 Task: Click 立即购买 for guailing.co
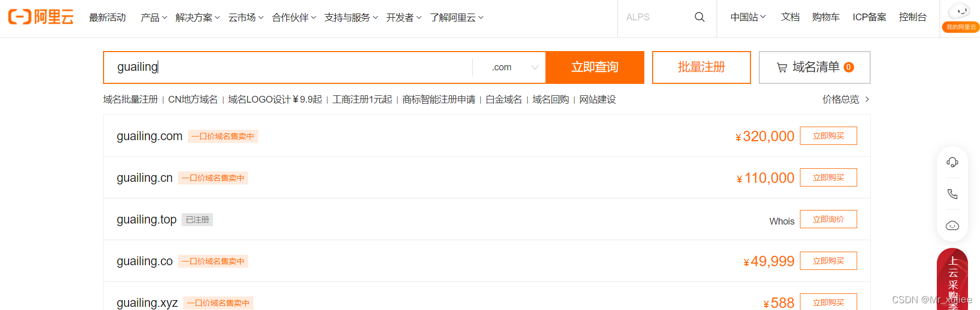(x=828, y=261)
